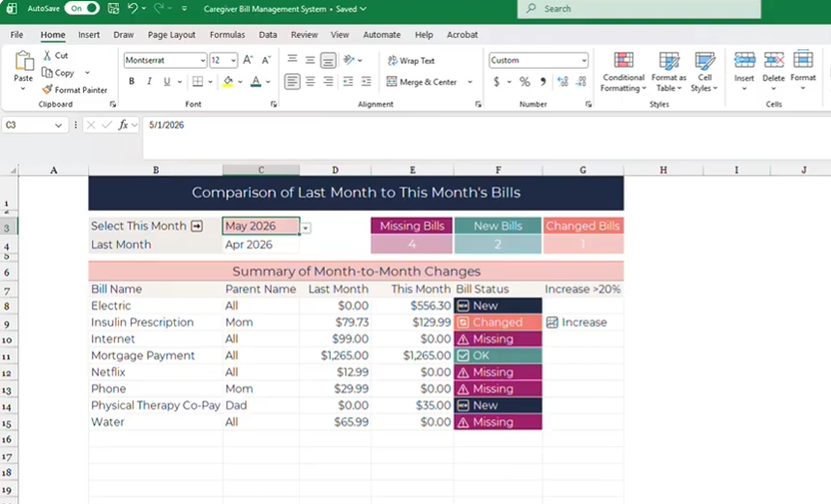Open the Formulas tab
Image resolution: width=831 pixels, height=504 pixels.
click(227, 35)
